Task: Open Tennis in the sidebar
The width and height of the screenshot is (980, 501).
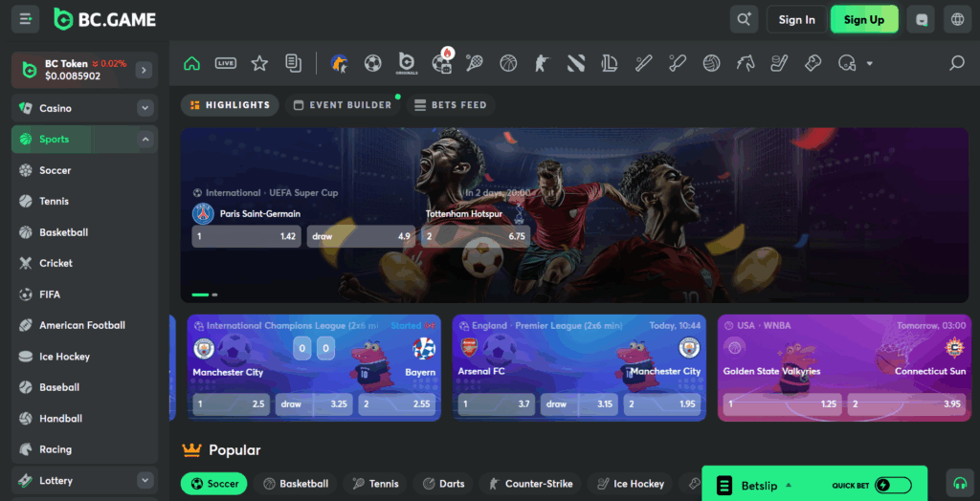Action: pyautogui.click(x=84, y=201)
